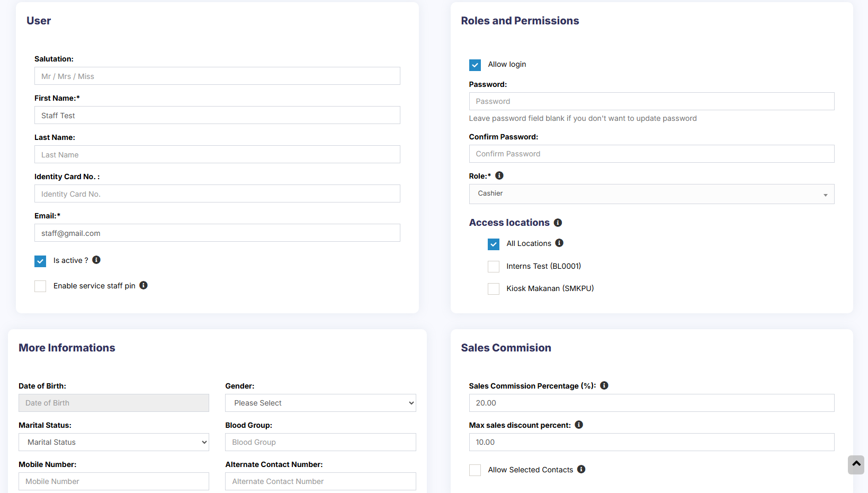Click info icon beside Allow Selected Contacts
The width and height of the screenshot is (868, 493).
581,469
